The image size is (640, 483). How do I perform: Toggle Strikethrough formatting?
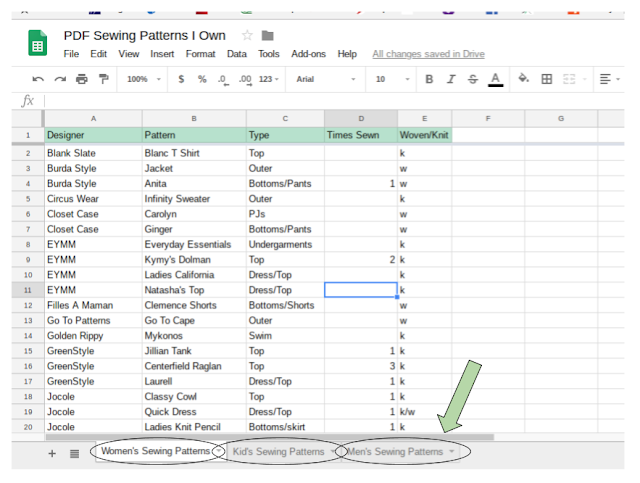tap(473, 79)
